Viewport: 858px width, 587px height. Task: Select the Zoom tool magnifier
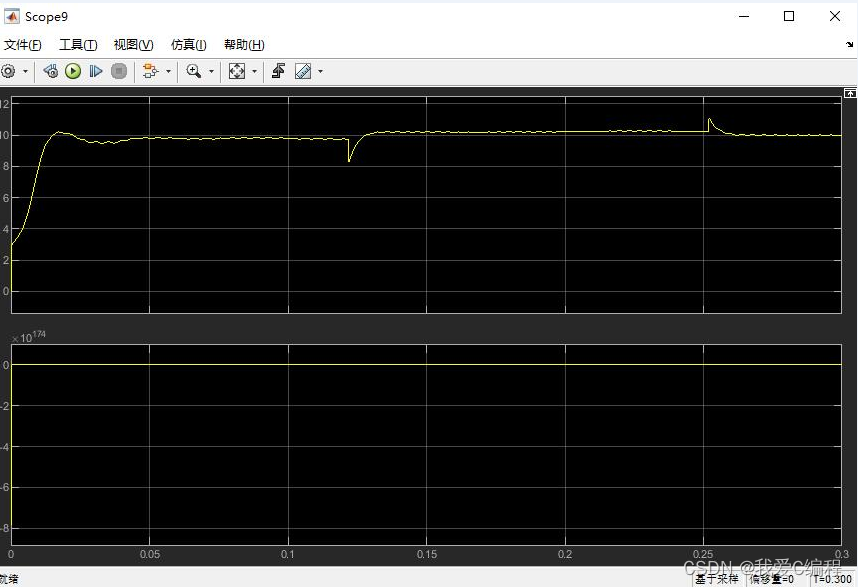pos(194,71)
